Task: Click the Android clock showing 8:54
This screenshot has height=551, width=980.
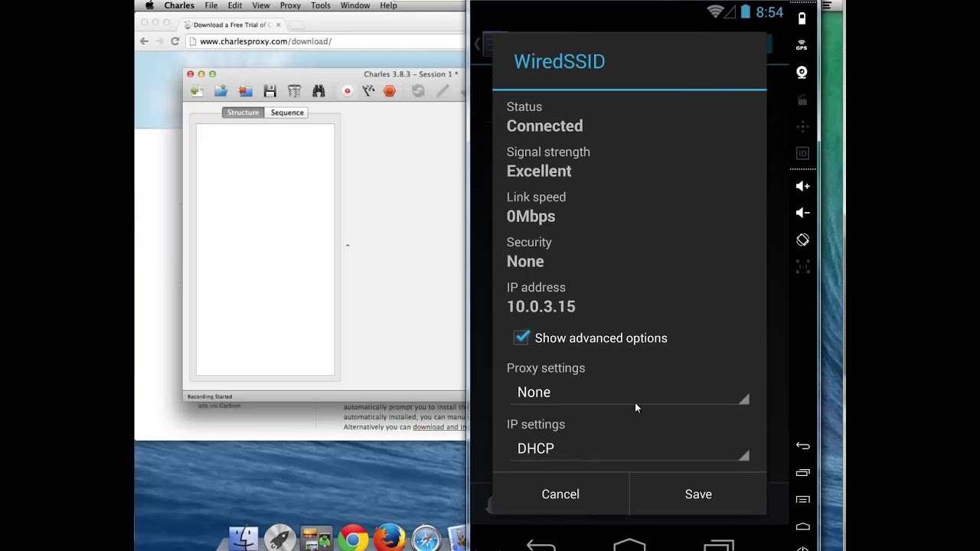Action: coord(769,12)
